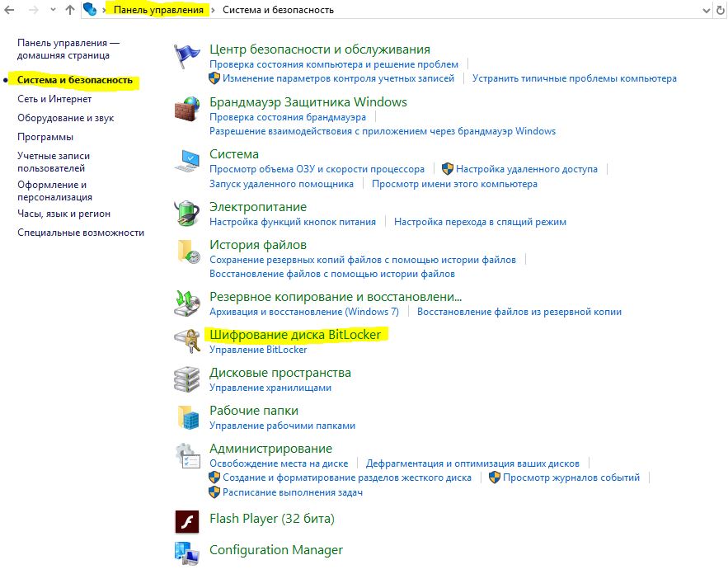Screen dimensions: 728x574
Task: Click Восстановление файлов из резервной копии link
Action: (519, 312)
